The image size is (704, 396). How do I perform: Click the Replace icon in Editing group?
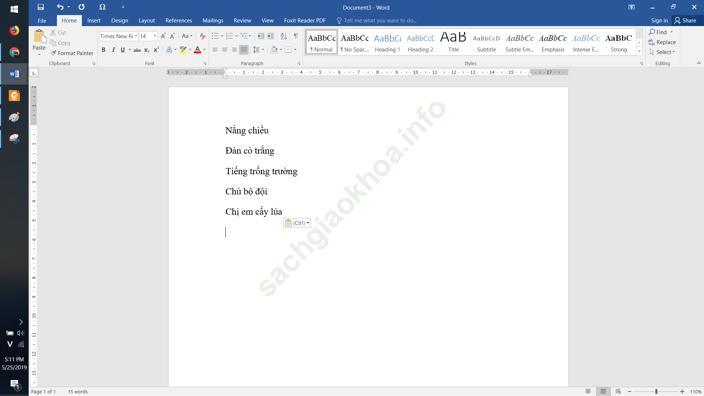click(651, 42)
